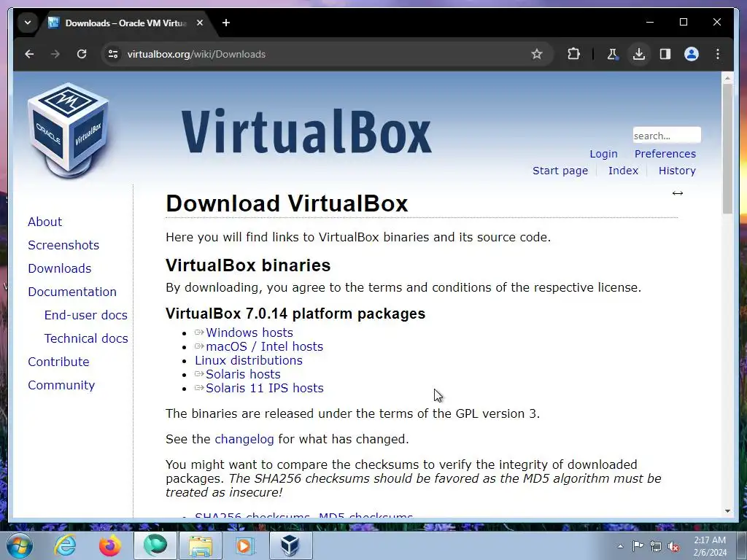
Task: Show hidden system tray icons
Action: 620,546
